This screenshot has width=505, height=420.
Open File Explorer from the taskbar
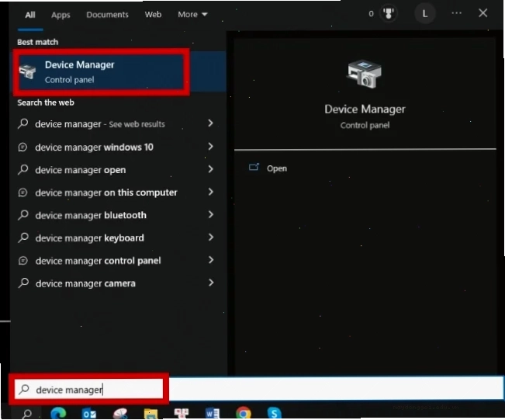[x=150, y=414]
